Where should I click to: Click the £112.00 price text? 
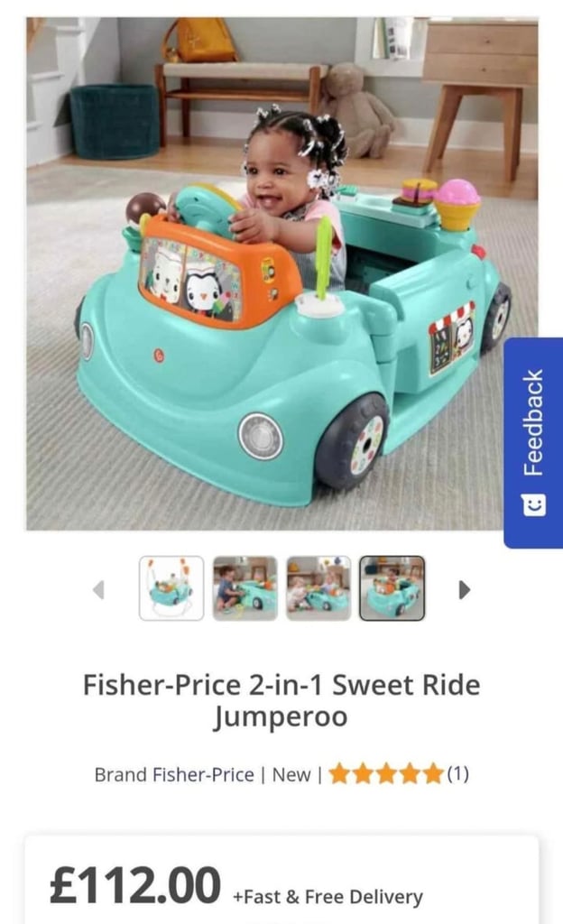pos(135,885)
